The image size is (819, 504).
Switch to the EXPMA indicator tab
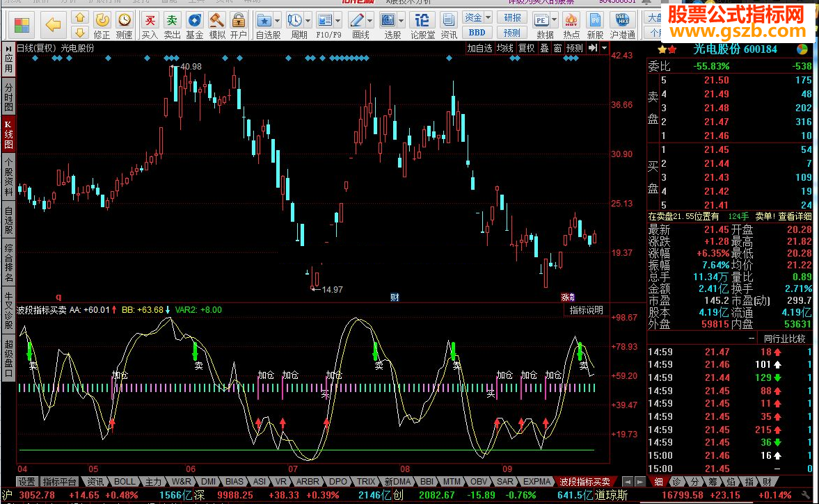click(536, 482)
